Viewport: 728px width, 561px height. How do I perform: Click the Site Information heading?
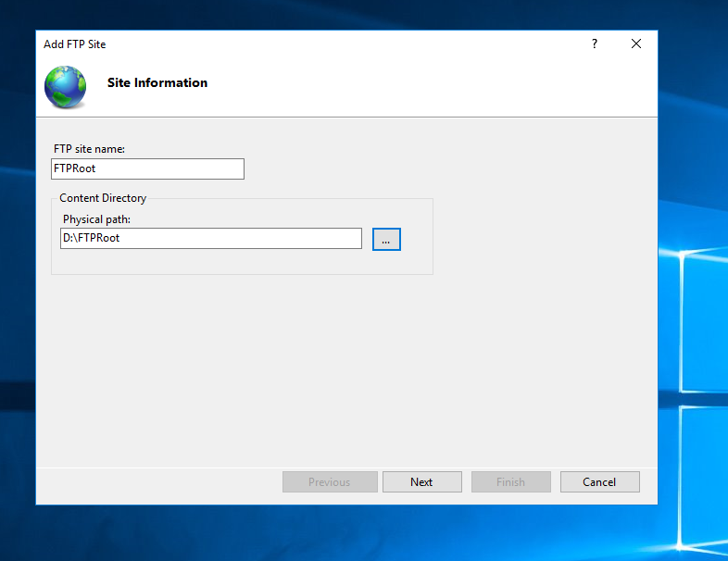(157, 82)
